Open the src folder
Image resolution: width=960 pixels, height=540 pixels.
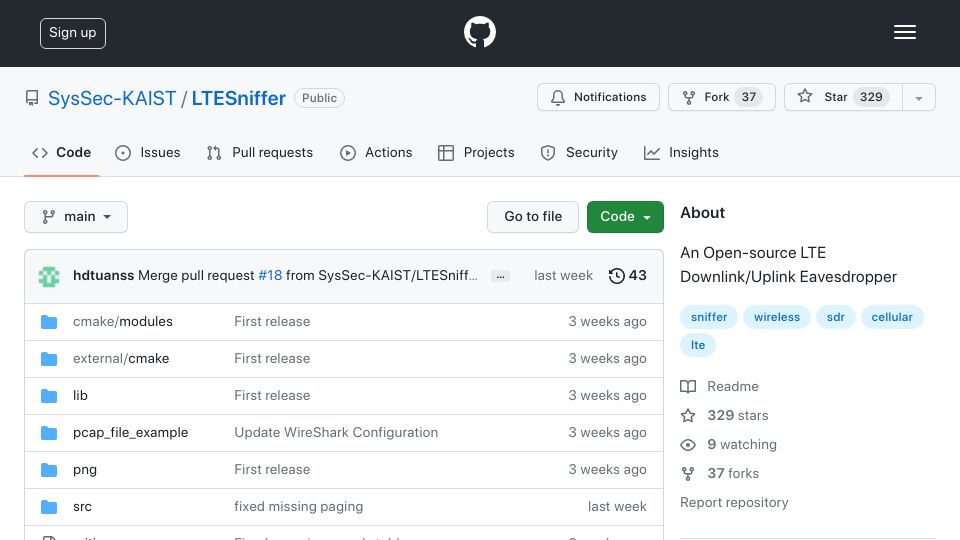[x=82, y=506]
